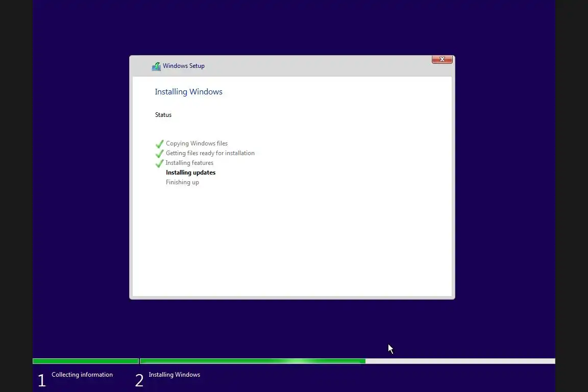Viewport: 588px width, 392px height.
Task: Click the 'Finishing up' step text
Action: point(182,182)
